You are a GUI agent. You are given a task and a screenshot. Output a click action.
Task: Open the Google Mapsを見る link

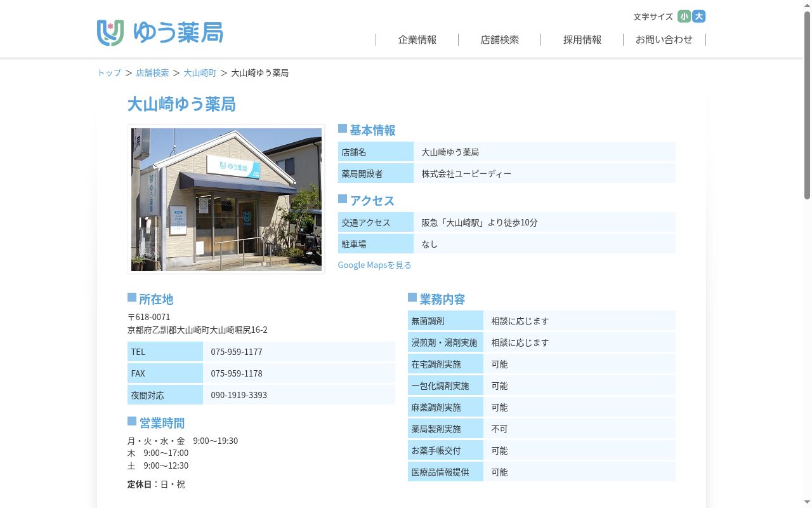click(x=374, y=265)
